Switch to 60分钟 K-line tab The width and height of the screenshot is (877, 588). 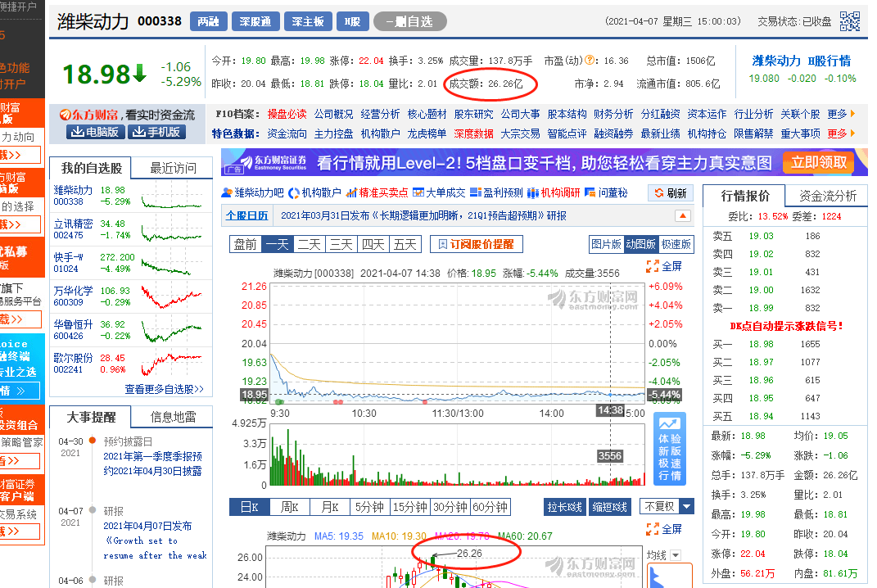(490, 507)
